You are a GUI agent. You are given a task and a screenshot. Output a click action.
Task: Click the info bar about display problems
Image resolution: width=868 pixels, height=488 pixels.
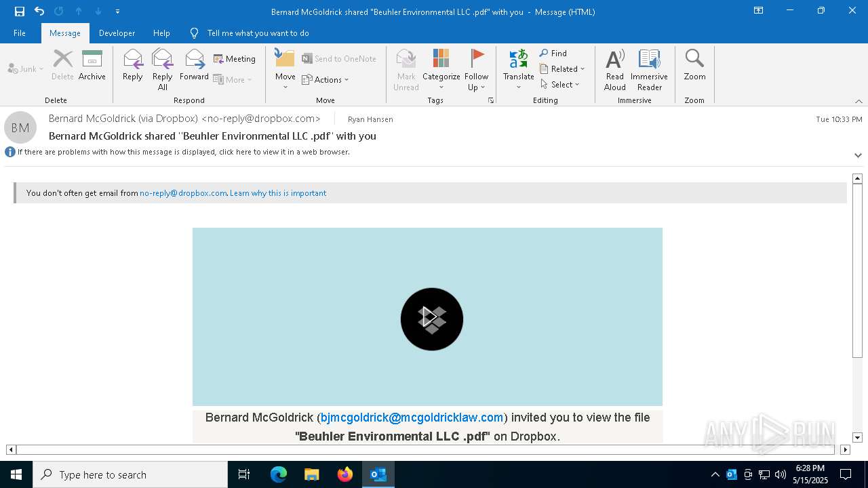point(183,152)
